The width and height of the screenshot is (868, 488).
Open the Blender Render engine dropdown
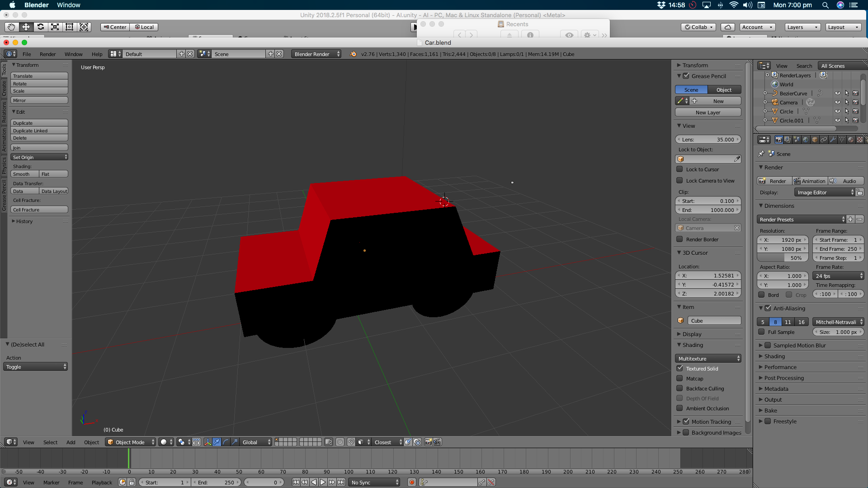[316, 54]
